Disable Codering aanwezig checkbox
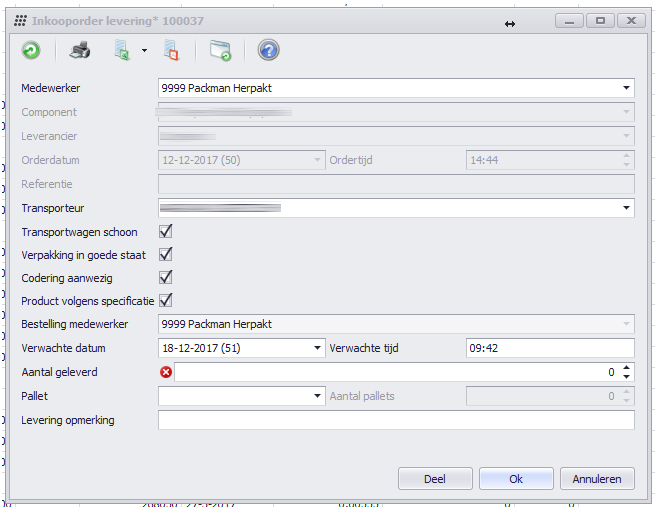Image resolution: width=658 pixels, height=509 pixels. (166, 277)
